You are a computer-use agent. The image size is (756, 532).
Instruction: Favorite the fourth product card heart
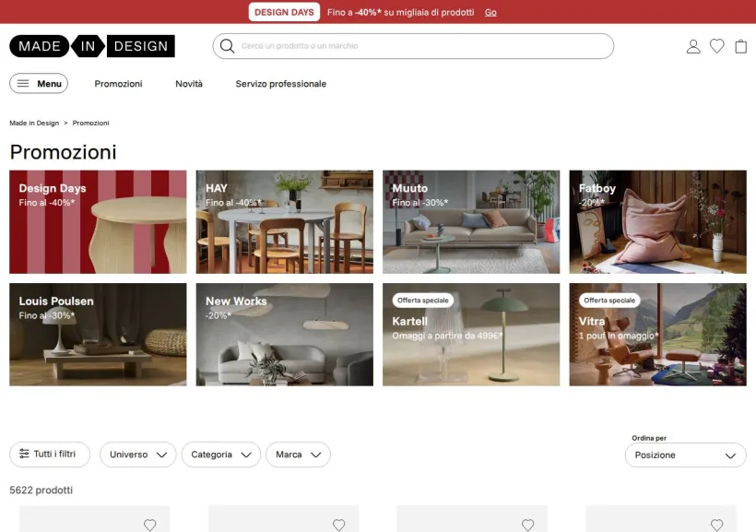point(717,525)
